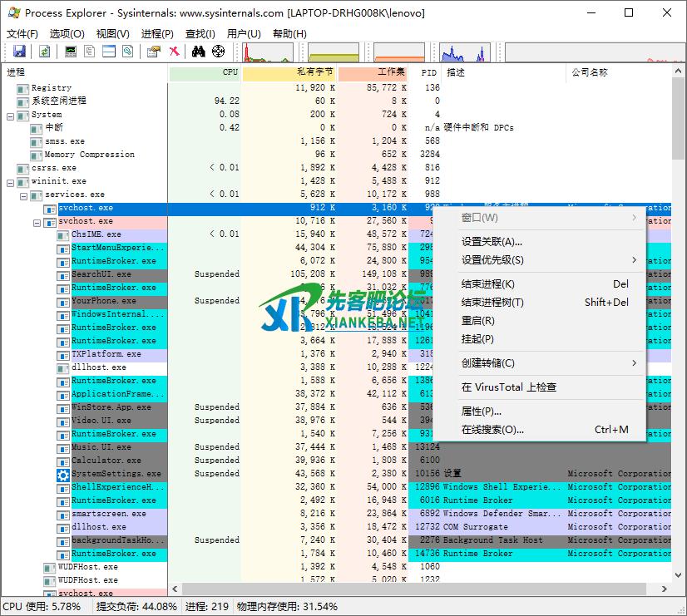Image resolution: width=687 pixels, height=616 pixels.
Task: Sort by the CPU column header
Action: 205,73
